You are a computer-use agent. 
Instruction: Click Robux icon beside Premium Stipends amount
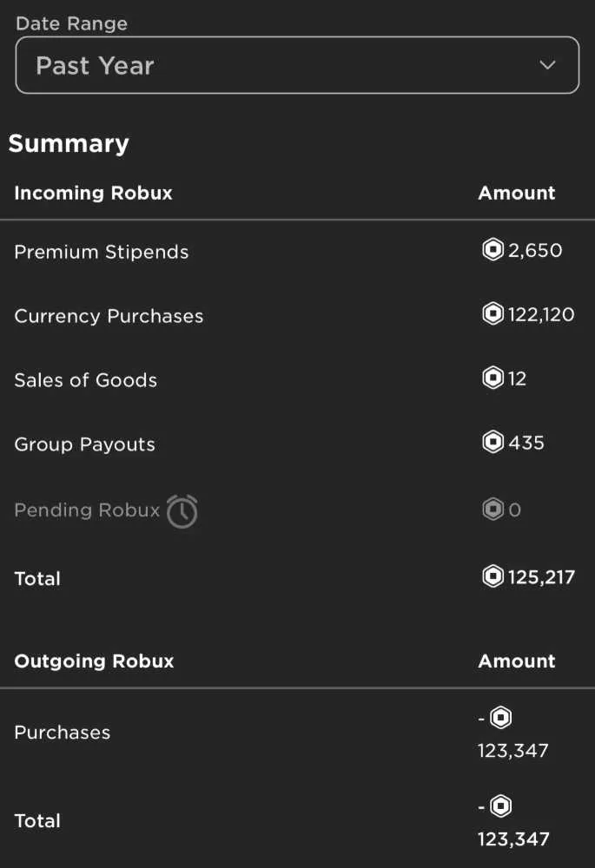click(x=493, y=250)
